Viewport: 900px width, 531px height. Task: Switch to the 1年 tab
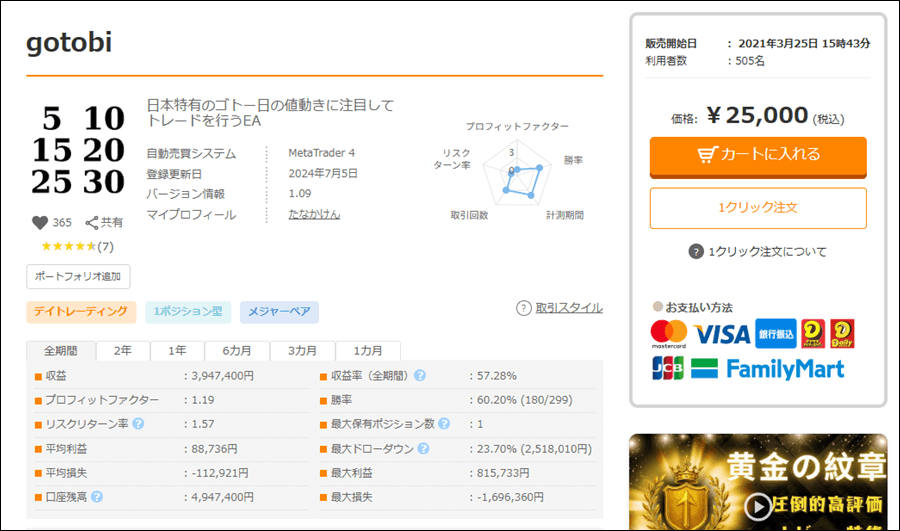click(x=177, y=351)
